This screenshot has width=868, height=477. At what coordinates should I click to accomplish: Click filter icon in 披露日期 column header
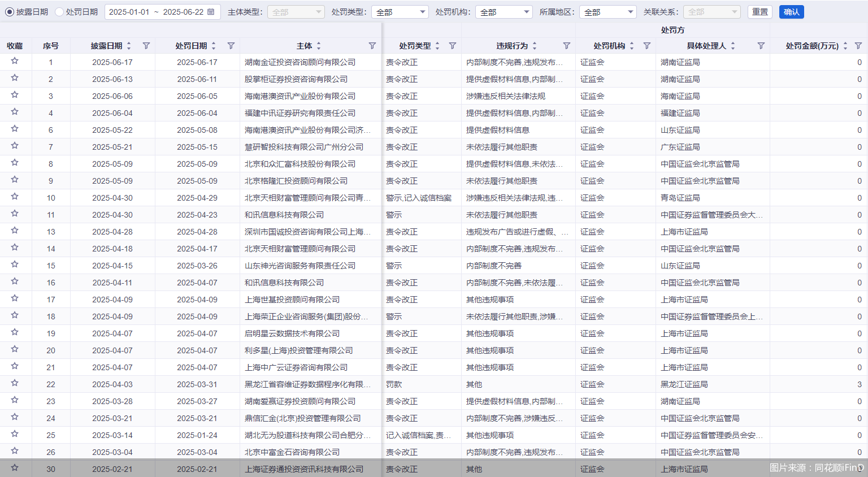[146, 46]
